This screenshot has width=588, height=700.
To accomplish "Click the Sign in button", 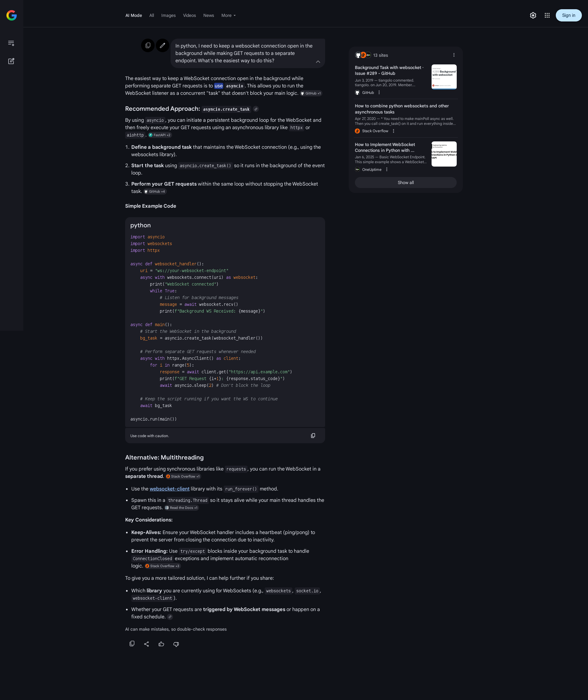I will 568,15.
